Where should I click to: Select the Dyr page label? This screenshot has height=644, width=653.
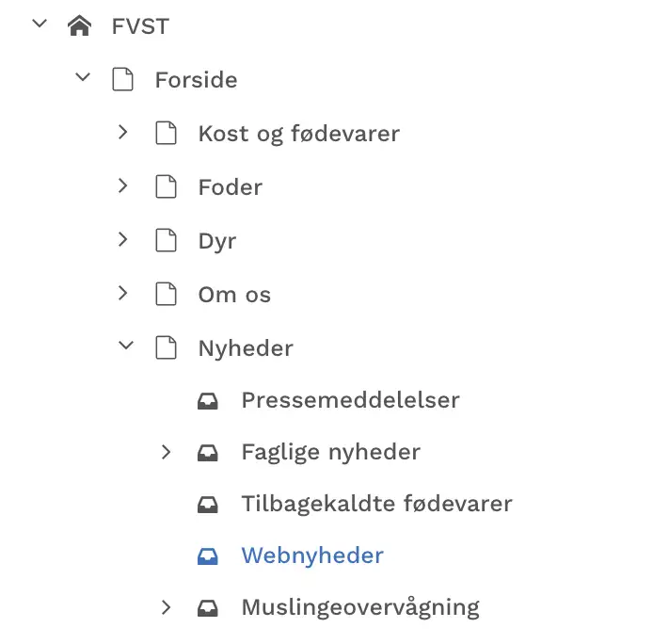tap(217, 241)
